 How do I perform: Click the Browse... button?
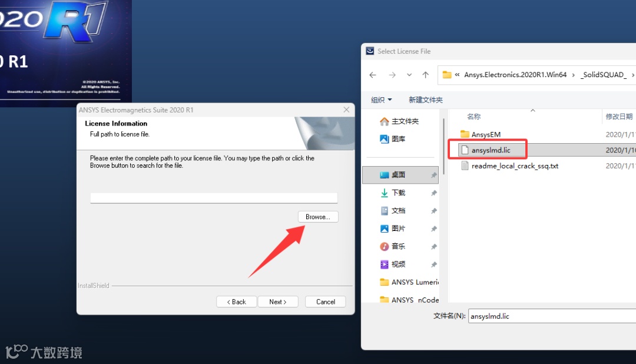[x=318, y=217]
